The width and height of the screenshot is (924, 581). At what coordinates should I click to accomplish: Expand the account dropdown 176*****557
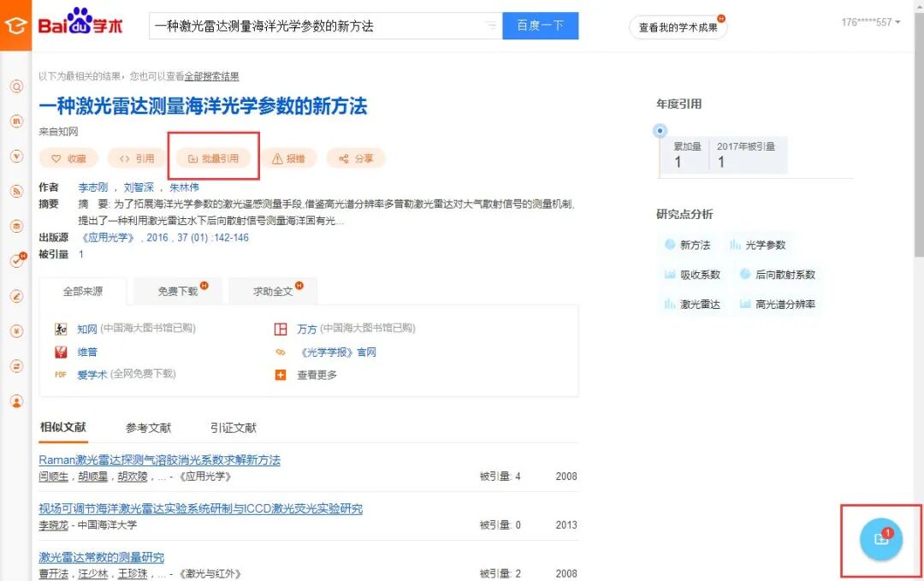[870, 22]
